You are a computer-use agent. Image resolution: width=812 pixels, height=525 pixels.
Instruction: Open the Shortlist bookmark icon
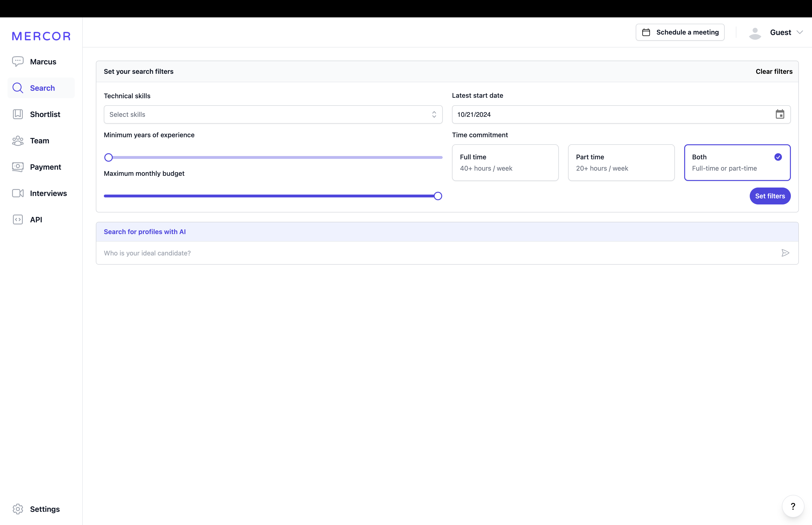pos(18,114)
